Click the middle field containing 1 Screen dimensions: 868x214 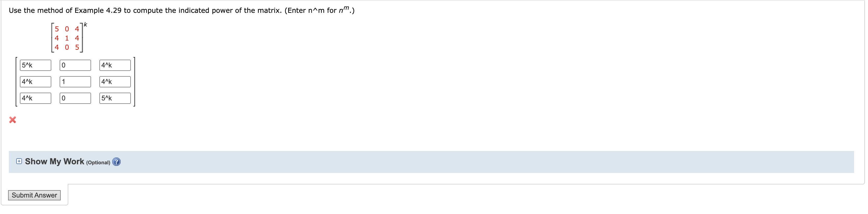pos(75,82)
